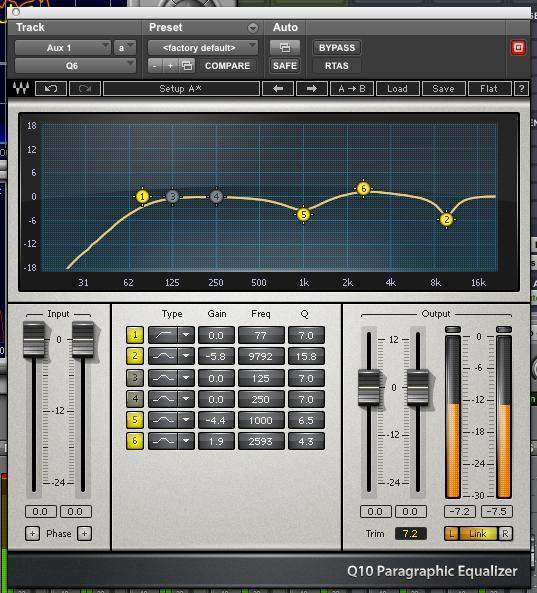Click the COMPARE button

[x=228, y=66]
